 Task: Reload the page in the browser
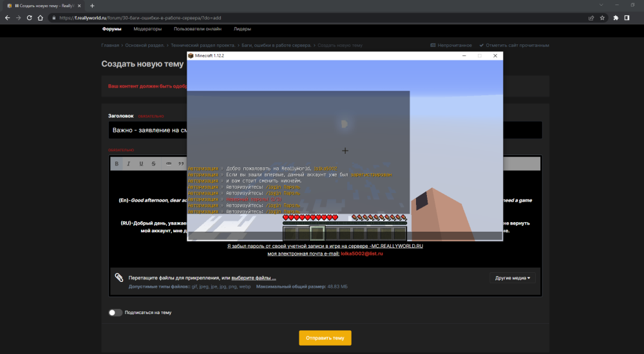pos(29,17)
